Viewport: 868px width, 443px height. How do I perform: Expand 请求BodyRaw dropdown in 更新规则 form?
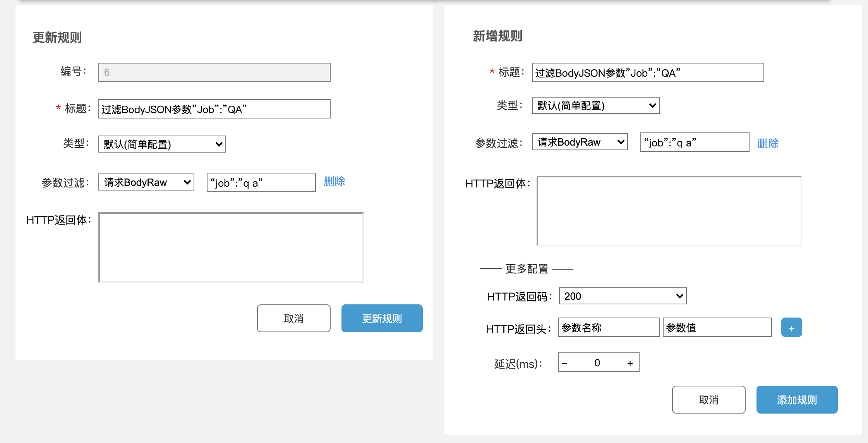point(146,182)
